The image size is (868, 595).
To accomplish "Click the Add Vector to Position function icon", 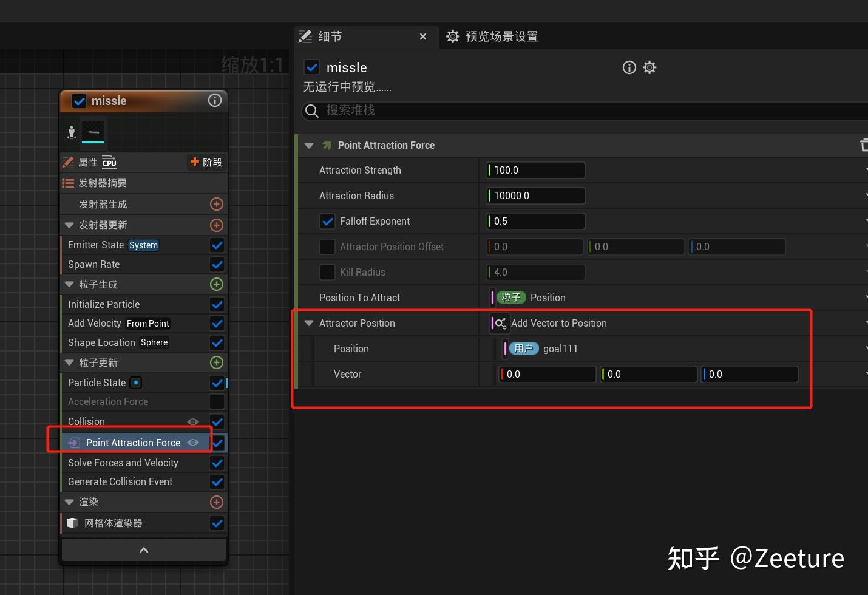I will coord(500,323).
